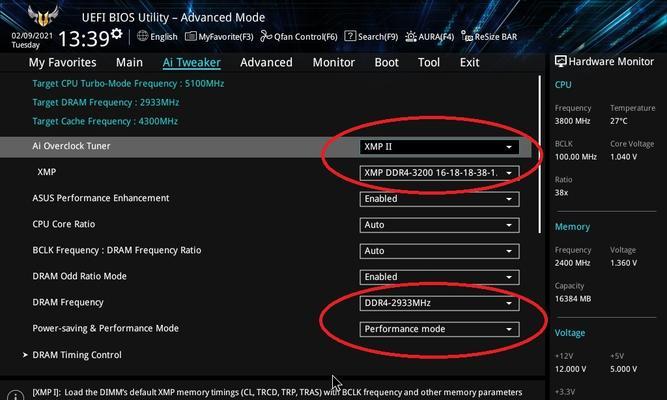Click the 38x ratio value
Image resolution: width=667 pixels, height=400 pixels.
pos(561,193)
